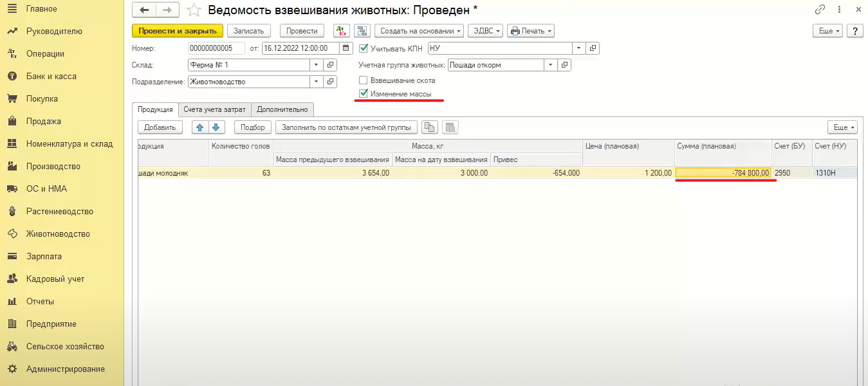Click the calendar icon next to date
This screenshot has width=868, height=386.
click(346, 48)
